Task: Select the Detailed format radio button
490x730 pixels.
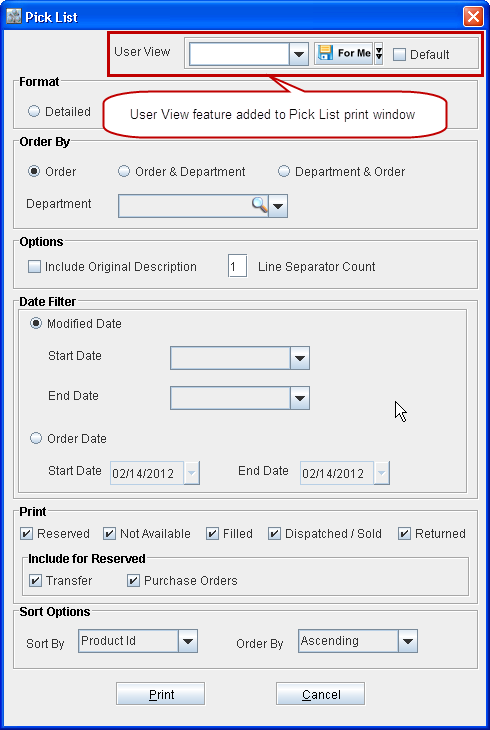Action: 34,111
